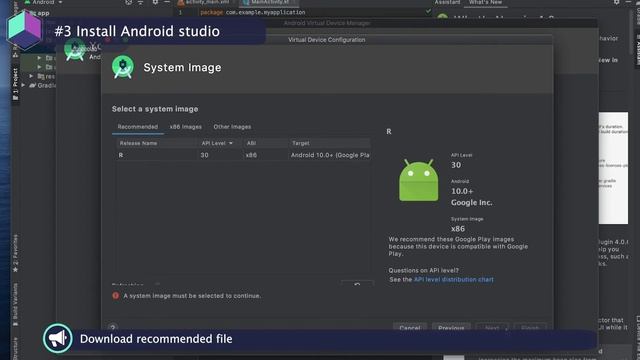This screenshot has width=640, height=360.
Task: Select the What's New tab
Action: click(485, 2)
